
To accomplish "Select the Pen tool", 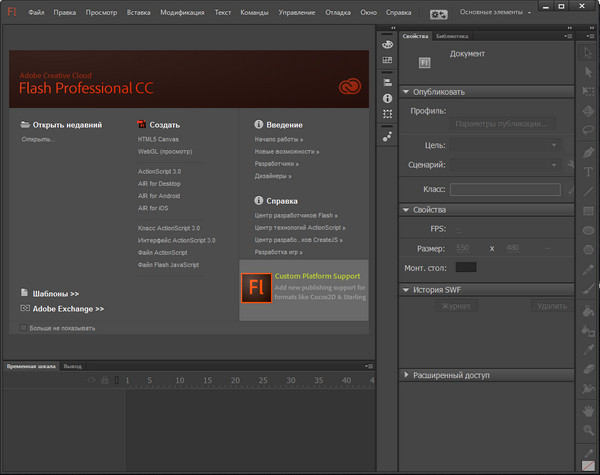I will (588, 152).
